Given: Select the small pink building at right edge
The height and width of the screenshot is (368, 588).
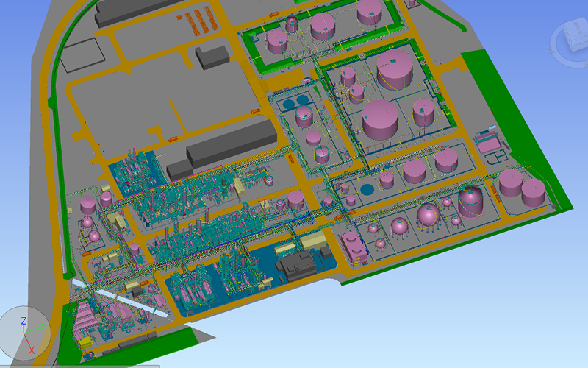Looking at the screenshot, I should [x=487, y=143].
